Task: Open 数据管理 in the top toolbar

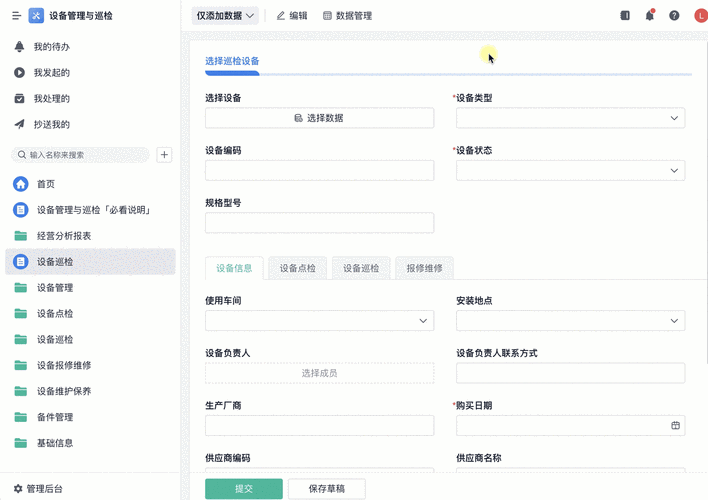Action: pos(347,16)
